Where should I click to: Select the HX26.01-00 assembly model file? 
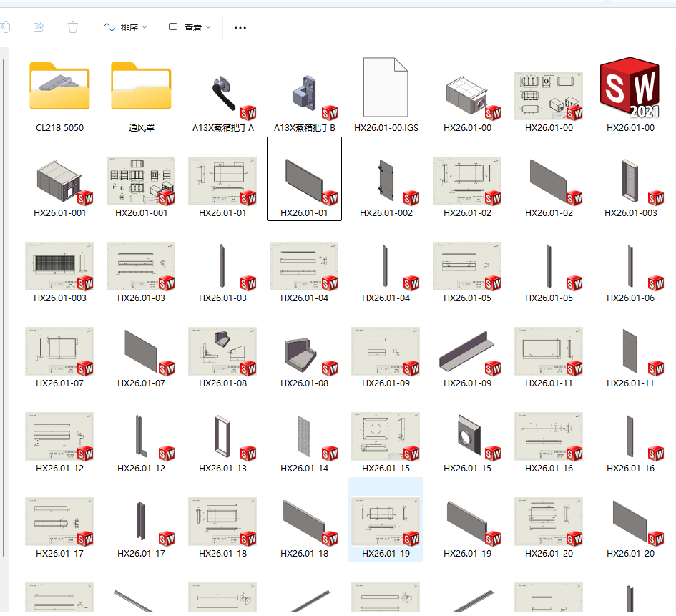[467, 95]
